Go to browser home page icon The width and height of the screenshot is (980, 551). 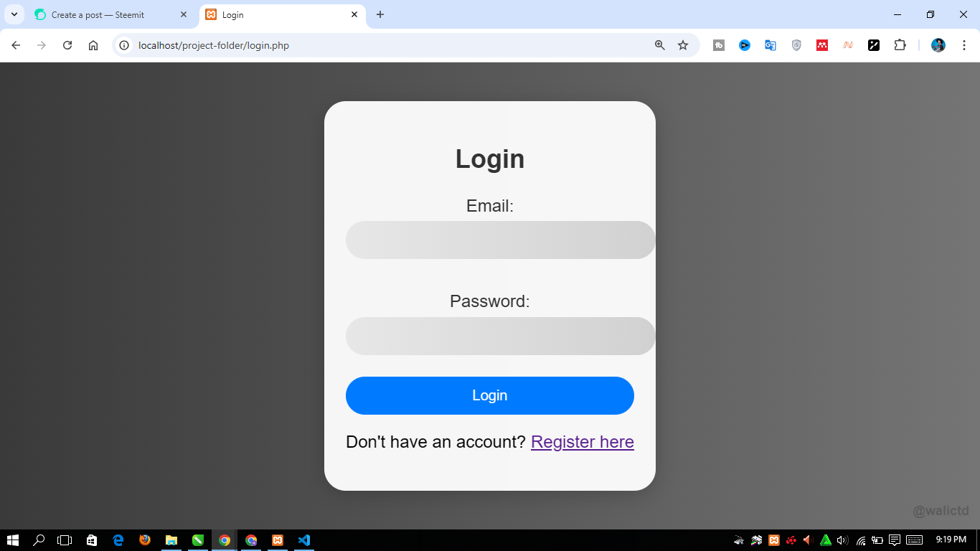[x=93, y=45]
